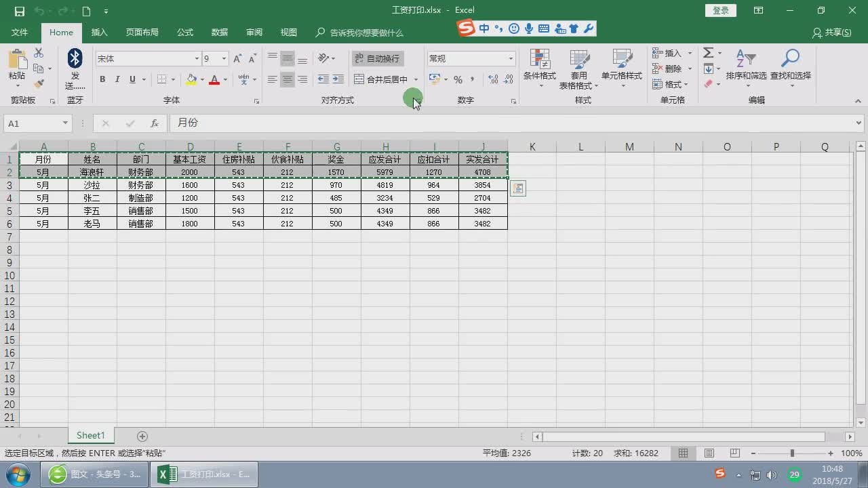
Task: Increase font size with the large A icon
Action: point(237,59)
